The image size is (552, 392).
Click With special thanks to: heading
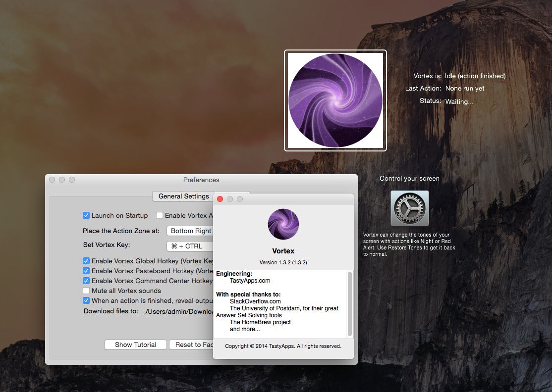(248, 294)
